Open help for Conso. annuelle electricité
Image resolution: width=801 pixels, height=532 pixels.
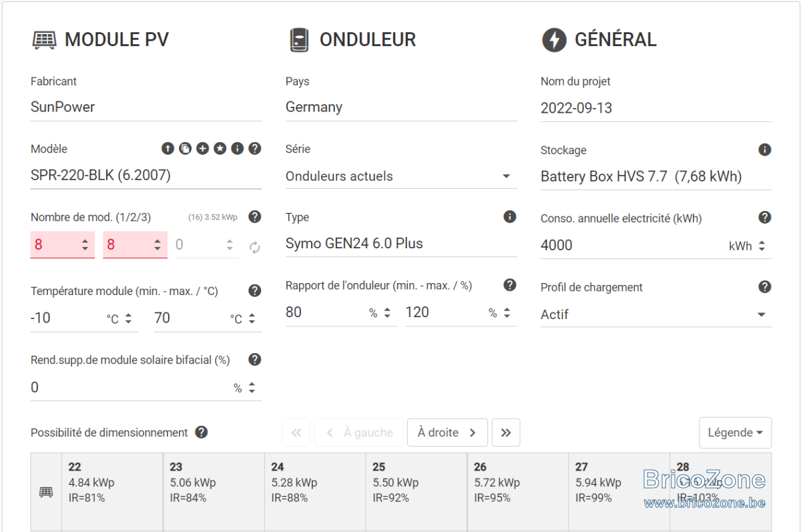tap(765, 218)
